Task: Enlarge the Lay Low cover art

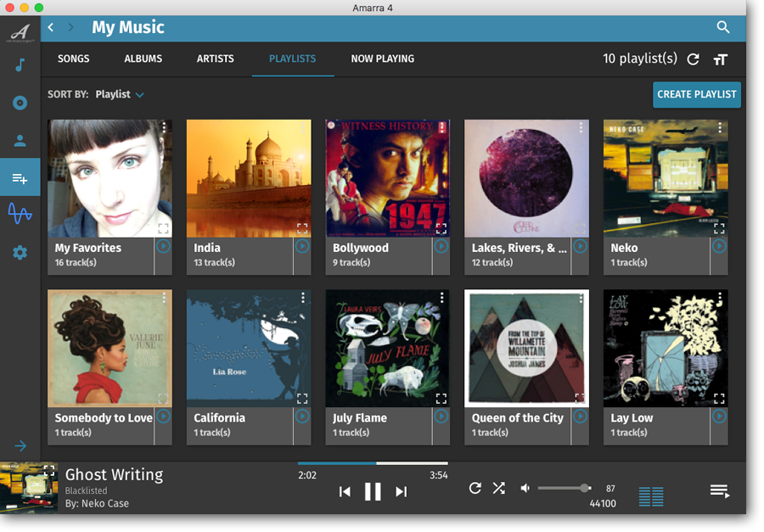Action: click(719, 399)
